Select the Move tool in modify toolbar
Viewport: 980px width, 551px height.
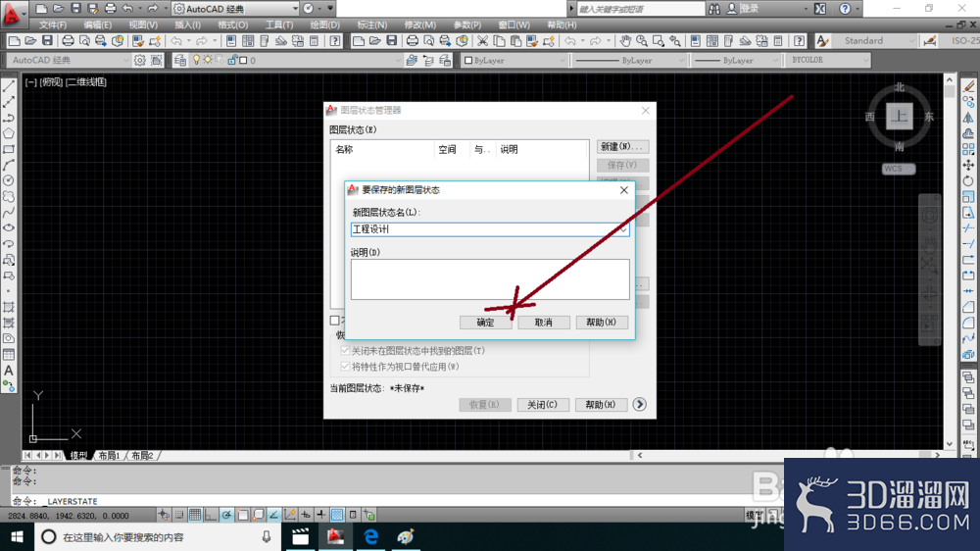[x=968, y=165]
